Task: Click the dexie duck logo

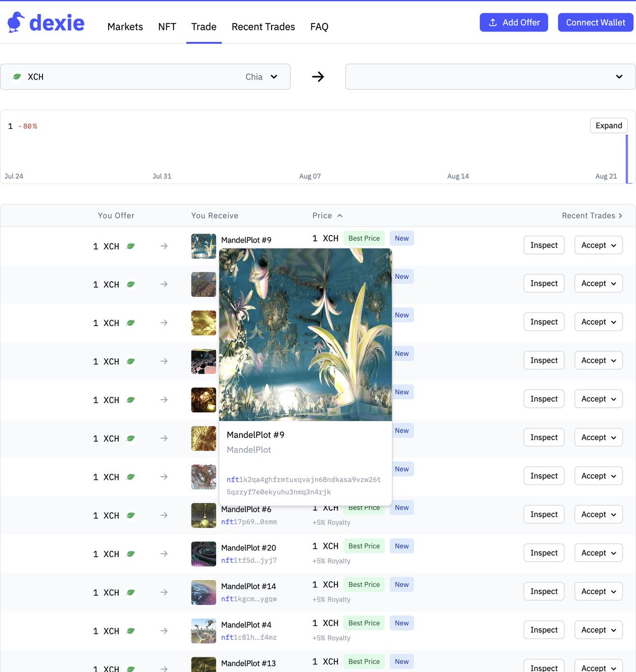Action: (46, 22)
